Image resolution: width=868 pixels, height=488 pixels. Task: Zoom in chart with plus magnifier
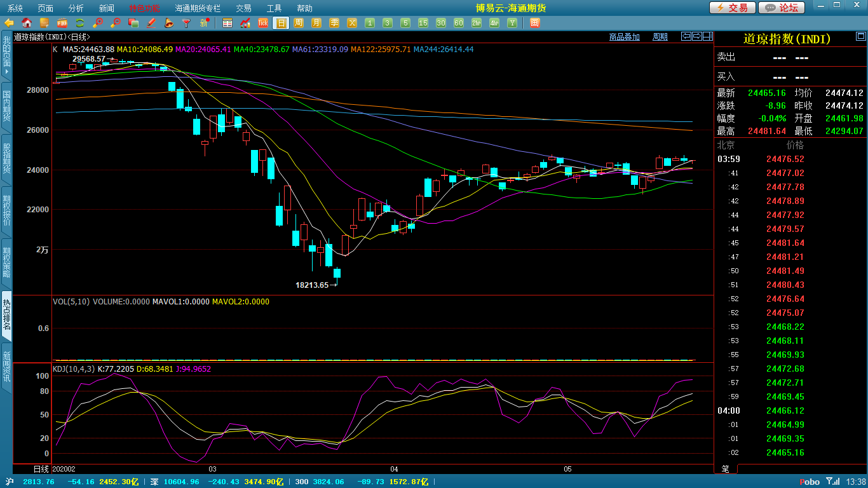(x=98, y=23)
